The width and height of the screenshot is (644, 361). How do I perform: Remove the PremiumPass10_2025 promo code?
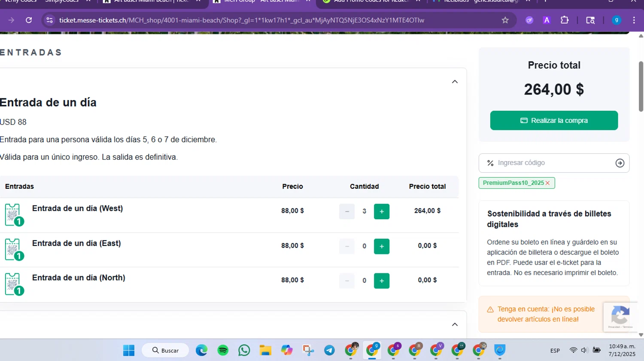point(547,183)
